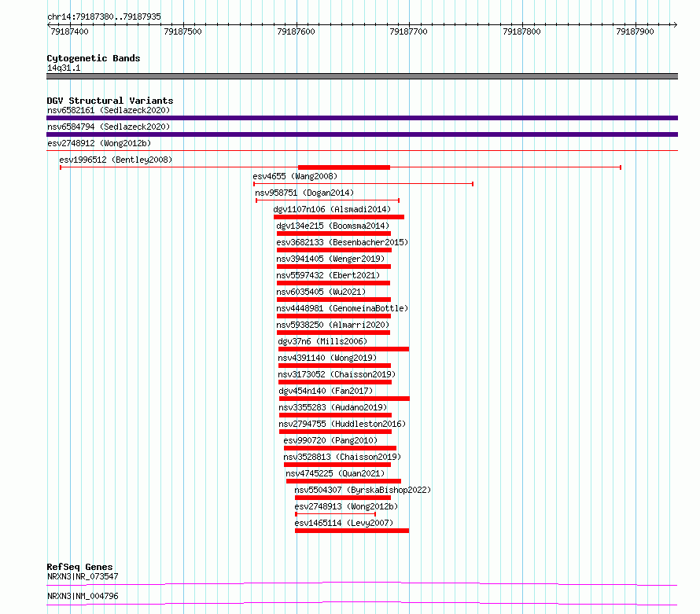The image size is (700, 614).
Task: Select dgv454n140 (Fan2017) label
Action: pyautogui.click(x=326, y=391)
